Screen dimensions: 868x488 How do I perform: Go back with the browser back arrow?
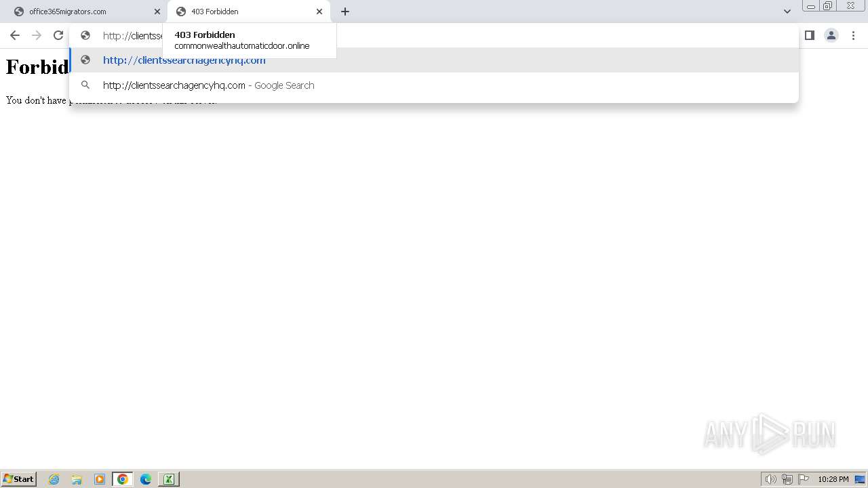tap(15, 35)
